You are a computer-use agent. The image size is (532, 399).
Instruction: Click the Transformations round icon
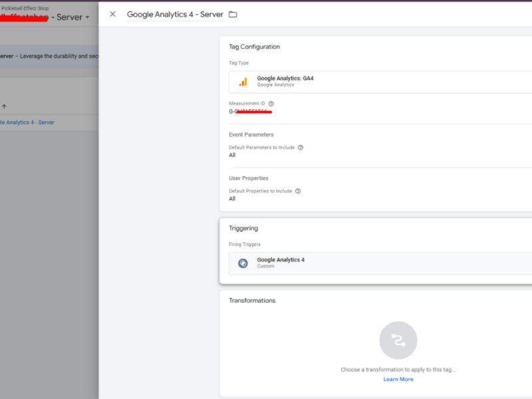(398, 340)
